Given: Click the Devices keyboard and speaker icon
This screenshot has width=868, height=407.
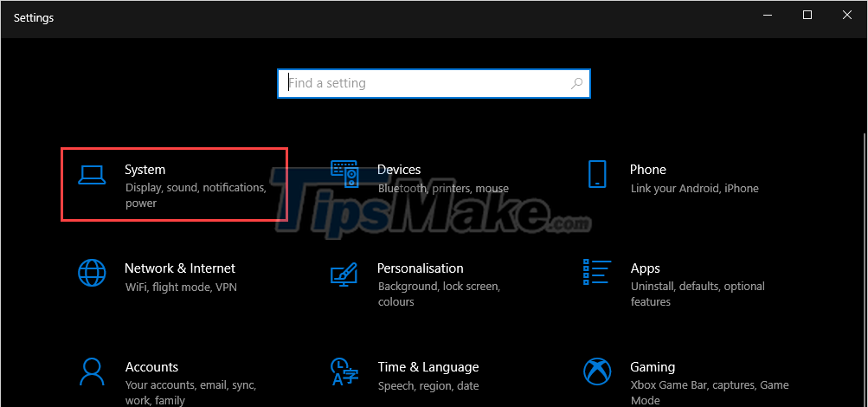Looking at the screenshot, I should (344, 174).
